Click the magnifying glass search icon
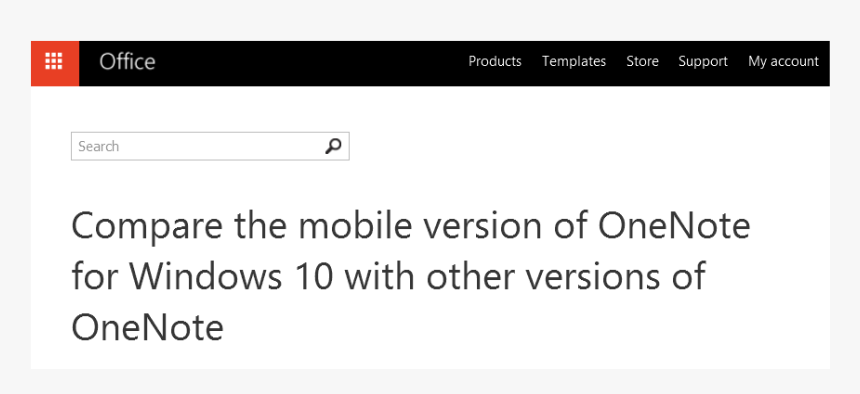This screenshot has height=394, width=860. (x=333, y=147)
